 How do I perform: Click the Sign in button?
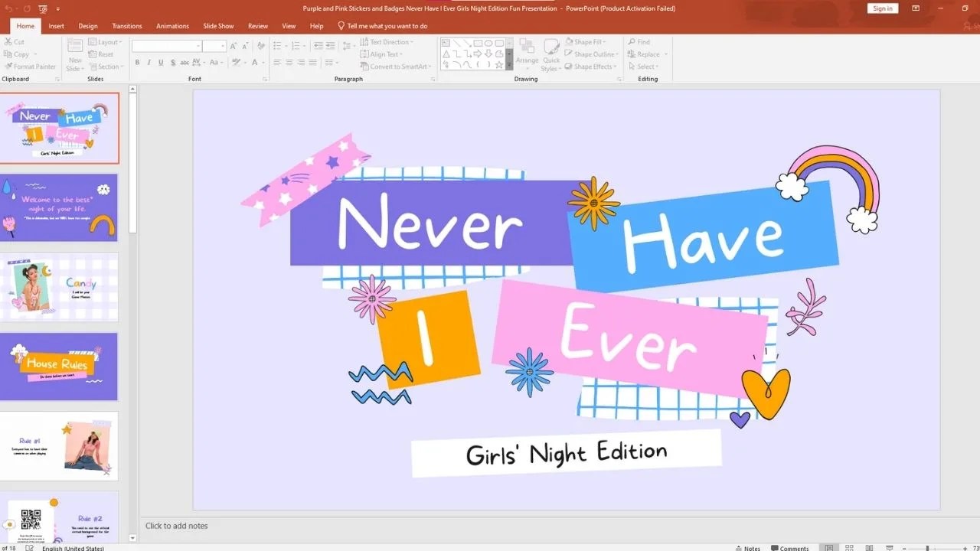click(x=882, y=8)
